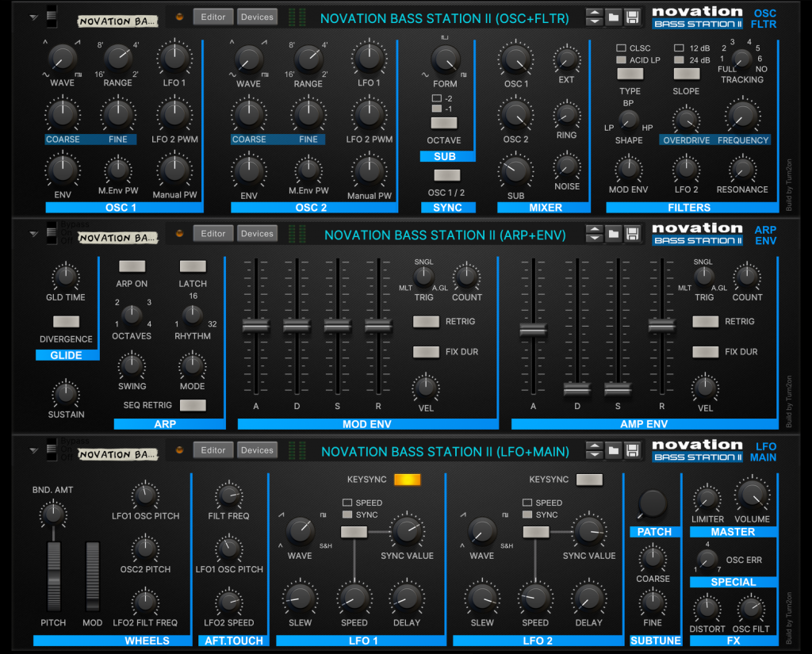
Task: Click AMP ENV COUNT knob
Action: pos(747,276)
